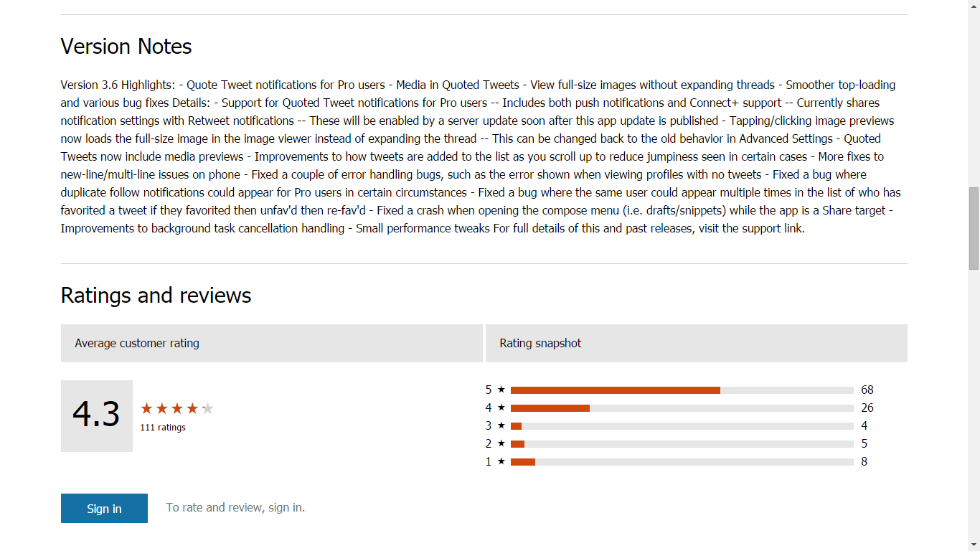Select the Rating snapshot header
Screen dimensions: 980x551
tap(697, 343)
